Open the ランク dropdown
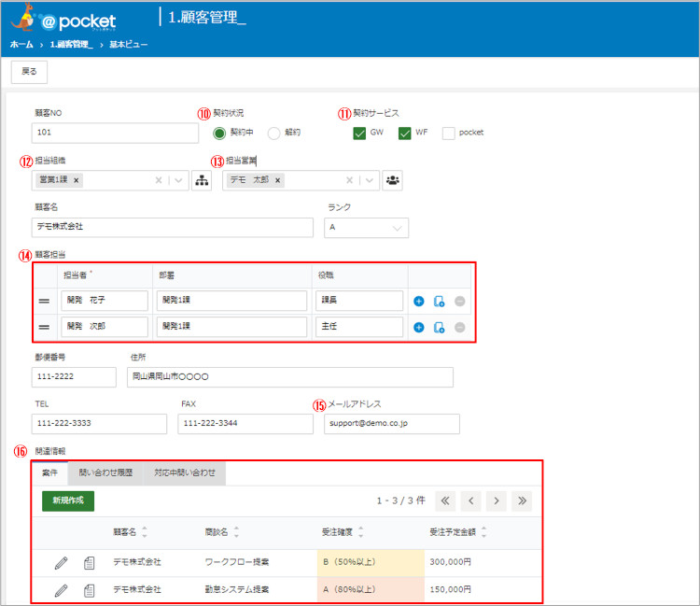 click(x=366, y=228)
